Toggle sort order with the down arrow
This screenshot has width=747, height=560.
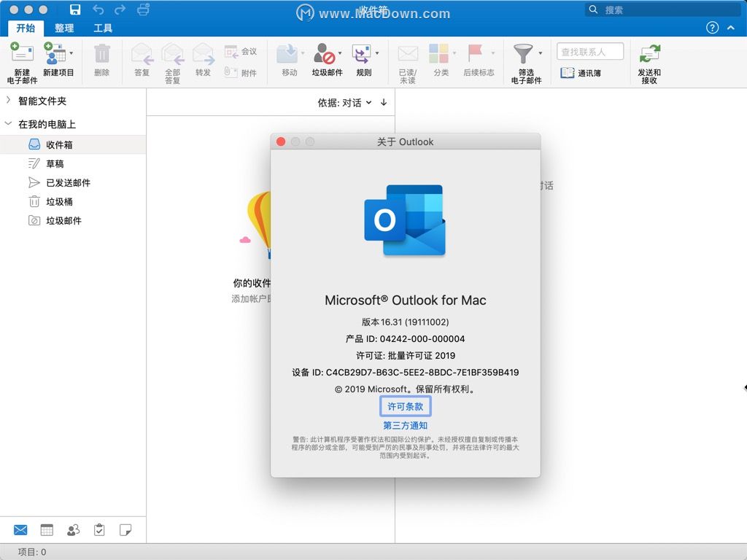384,102
